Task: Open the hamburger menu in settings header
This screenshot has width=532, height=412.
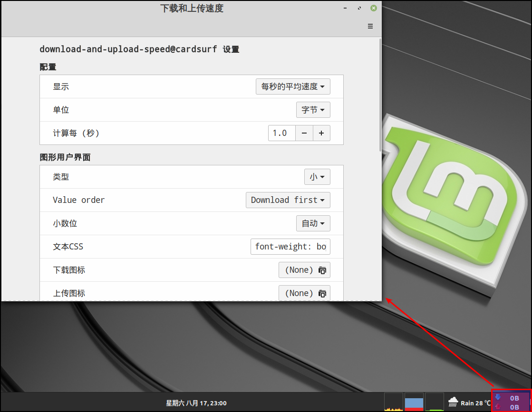Action: (x=370, y=26)
